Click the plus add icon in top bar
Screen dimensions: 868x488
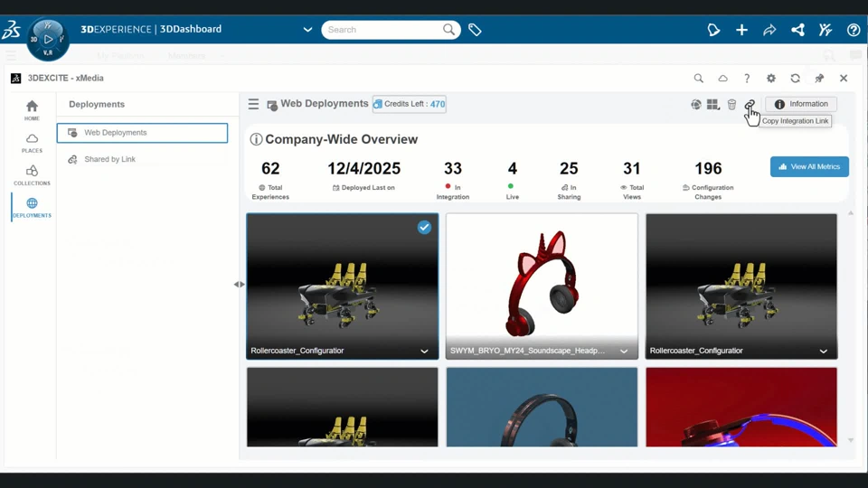(741, 30)
